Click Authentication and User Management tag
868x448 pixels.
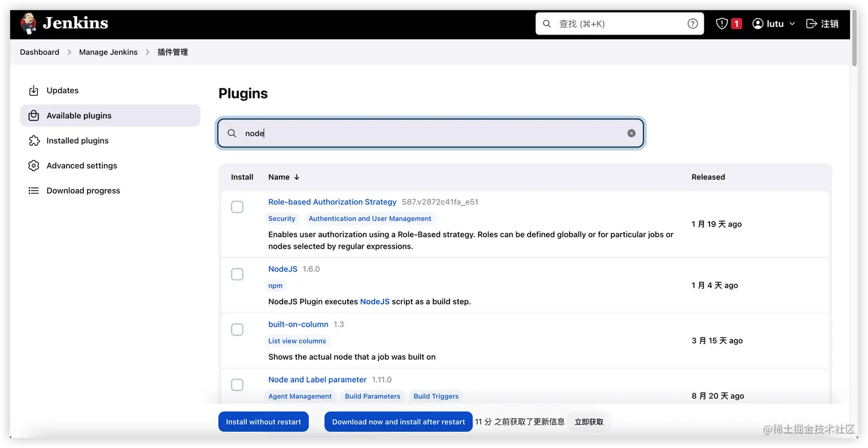pos(370,219)
